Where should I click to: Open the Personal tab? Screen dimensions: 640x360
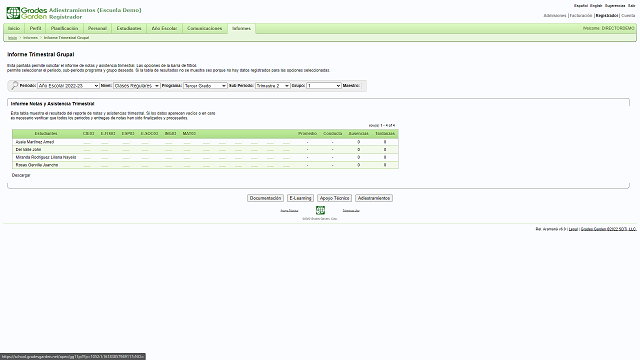tap(97, 29)
